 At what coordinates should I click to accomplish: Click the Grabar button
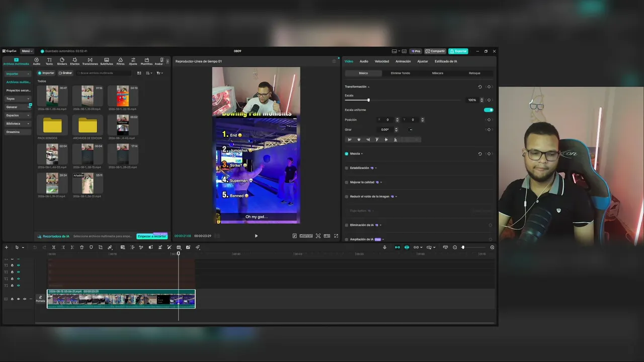[x=65, y=73]
